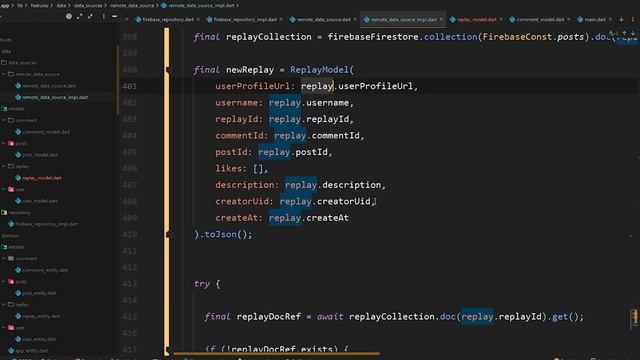
Task: Click next highlighted problem arrow
Action: (633, 33)
